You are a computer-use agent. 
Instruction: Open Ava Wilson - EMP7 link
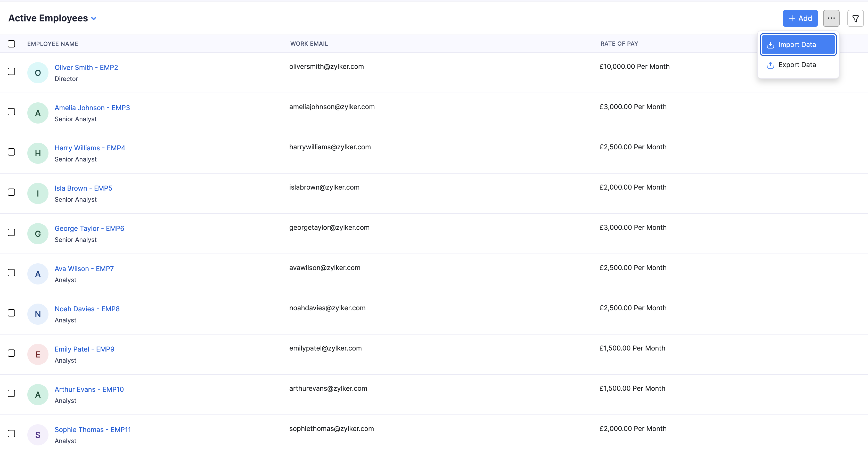tap(84, 268)
